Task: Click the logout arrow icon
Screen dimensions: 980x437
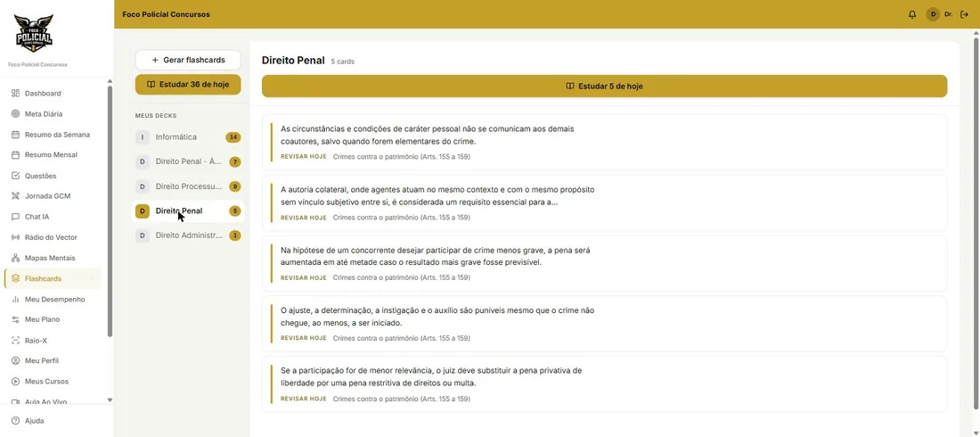Action: (x=964, y=14)
